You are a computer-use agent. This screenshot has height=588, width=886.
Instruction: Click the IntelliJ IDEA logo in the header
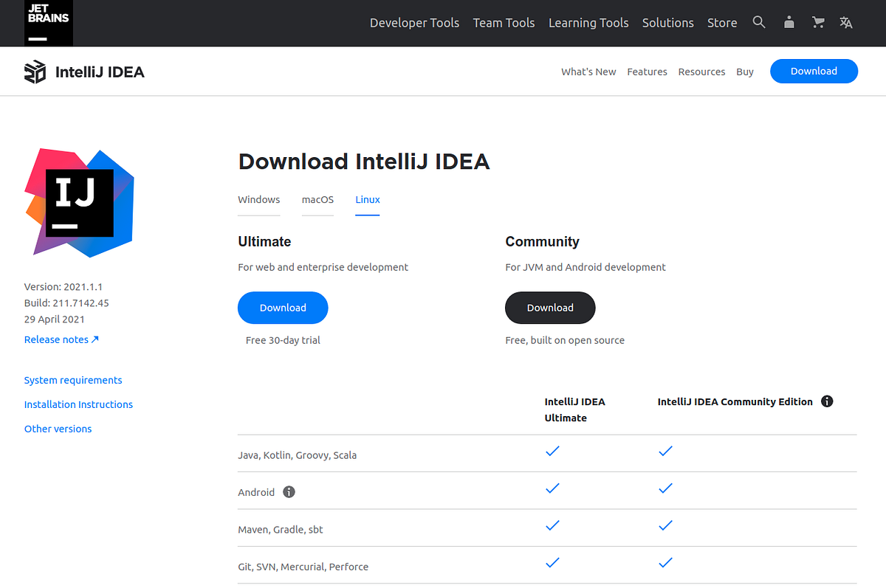(x=83, y=71)
